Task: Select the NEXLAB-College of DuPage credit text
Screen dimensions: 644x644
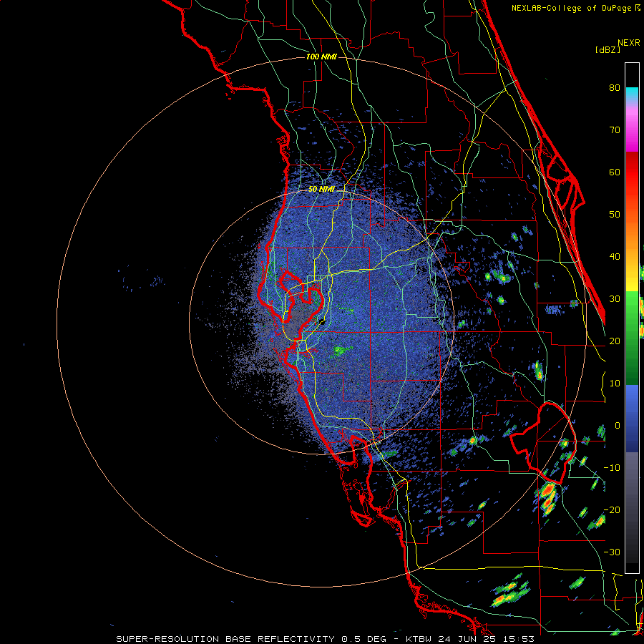Action: [x=571, y=8]
